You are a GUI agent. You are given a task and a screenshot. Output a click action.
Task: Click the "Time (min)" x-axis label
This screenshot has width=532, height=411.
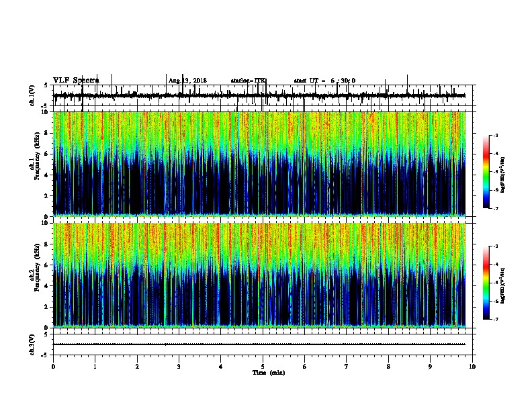tap(269, 373)
